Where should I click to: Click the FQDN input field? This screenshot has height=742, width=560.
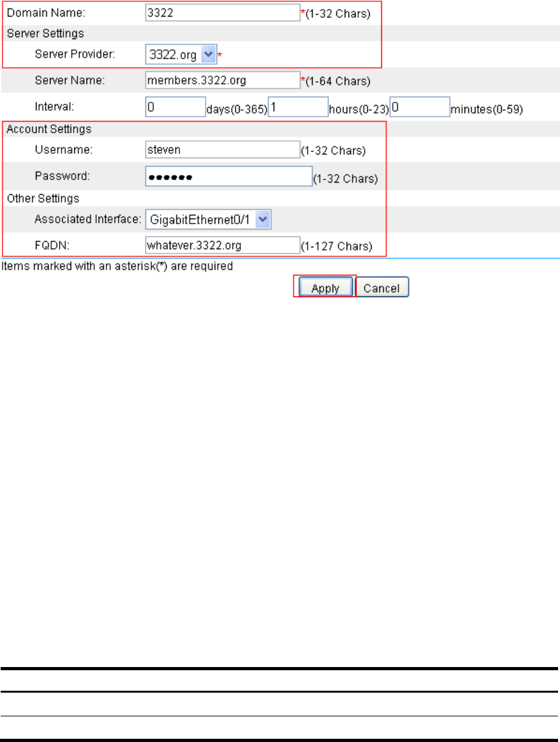coord(222,245)
